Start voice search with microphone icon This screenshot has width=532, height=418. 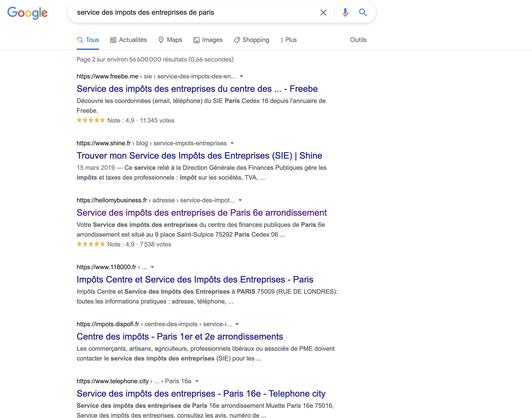[x=345, y=12]
